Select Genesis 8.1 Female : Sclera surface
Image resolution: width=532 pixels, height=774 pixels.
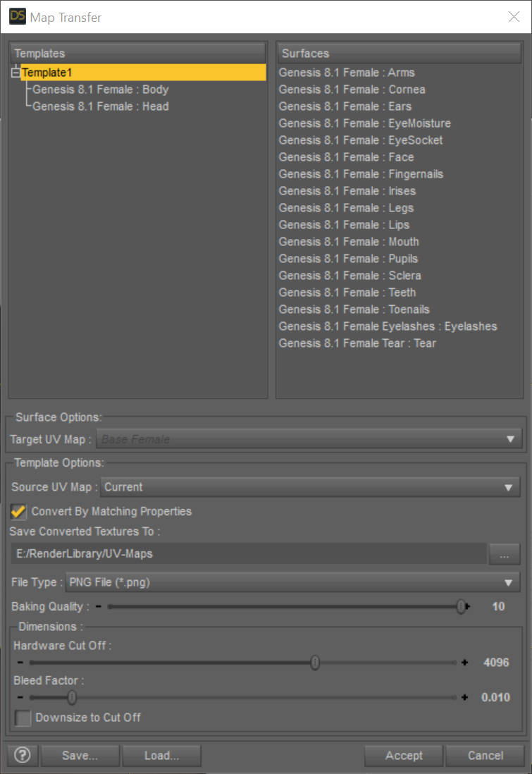350,276
